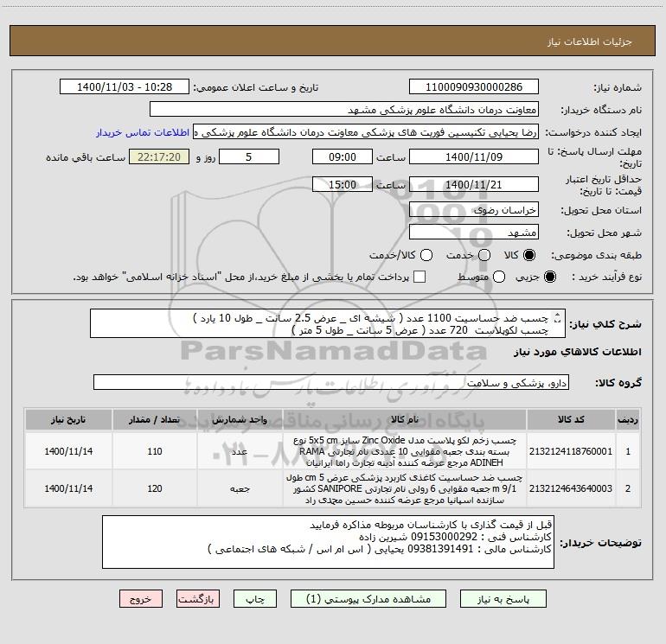Click the delivery province field خراسان رضوی
This screenshot has width=666, height=644.
pos(474,210)
